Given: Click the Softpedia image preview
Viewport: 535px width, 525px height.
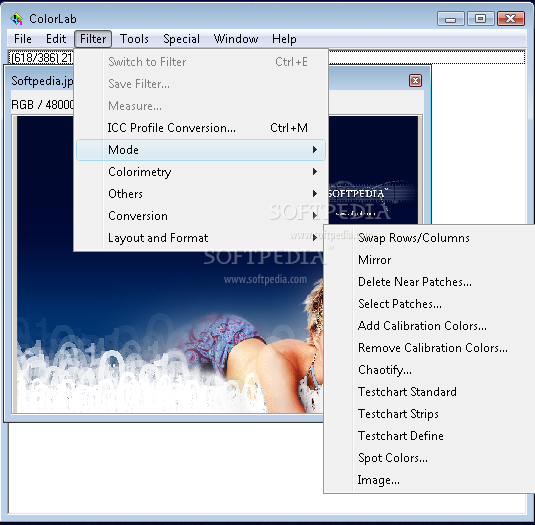Looking at the screenshot, I should click(217, 264).
